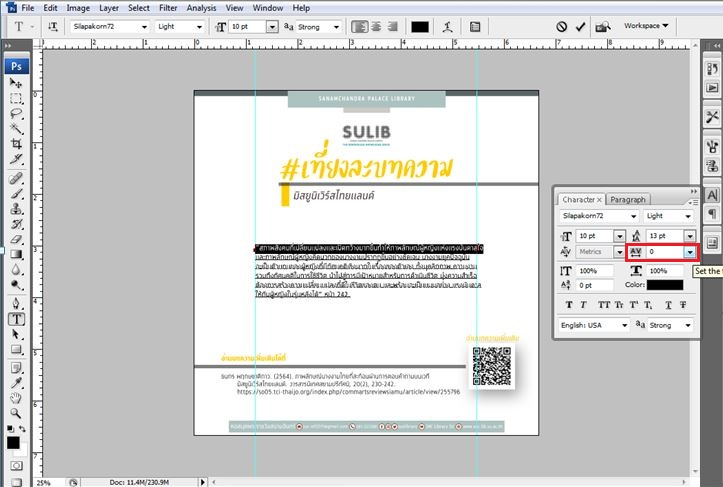Image resolution: width=723 pixels, height=487 pixels.
Task: Open the Image menu
Action: point(78,8)
